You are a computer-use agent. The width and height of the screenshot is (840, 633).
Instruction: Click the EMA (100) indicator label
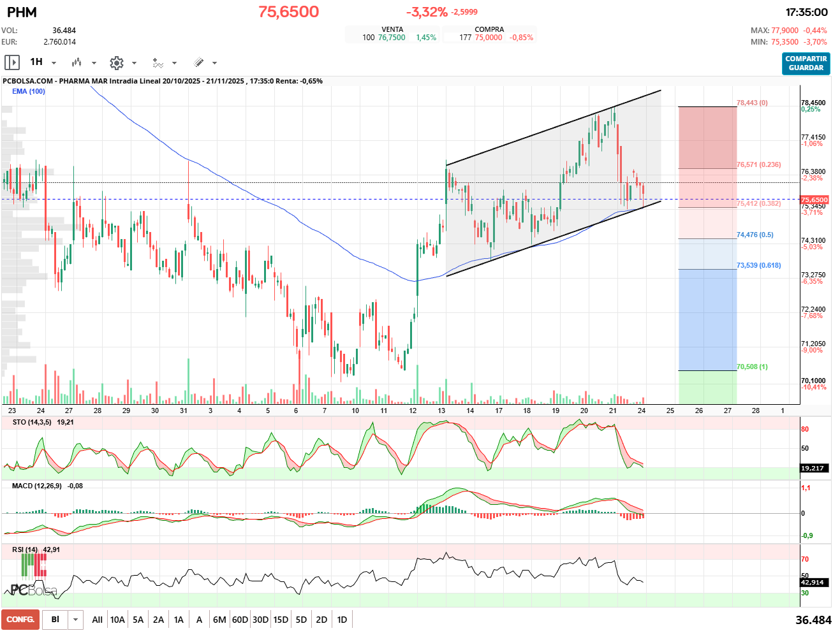point(29,91)
